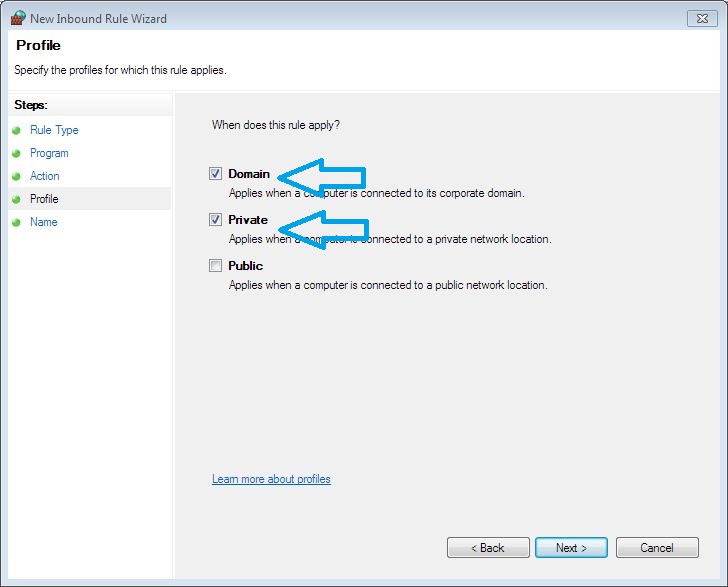Click the firewall icon in the title bar
728x587 pixels.
click(17, 18)
